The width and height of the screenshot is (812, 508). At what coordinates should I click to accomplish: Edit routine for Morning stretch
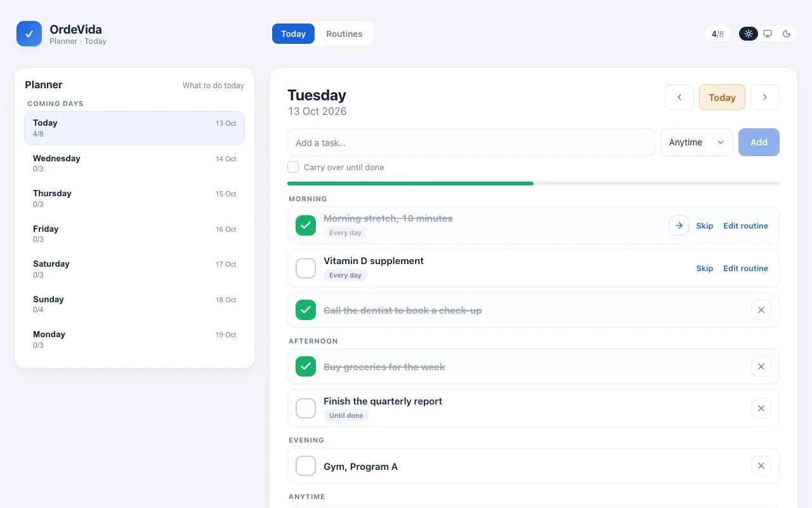coord(745,225)
